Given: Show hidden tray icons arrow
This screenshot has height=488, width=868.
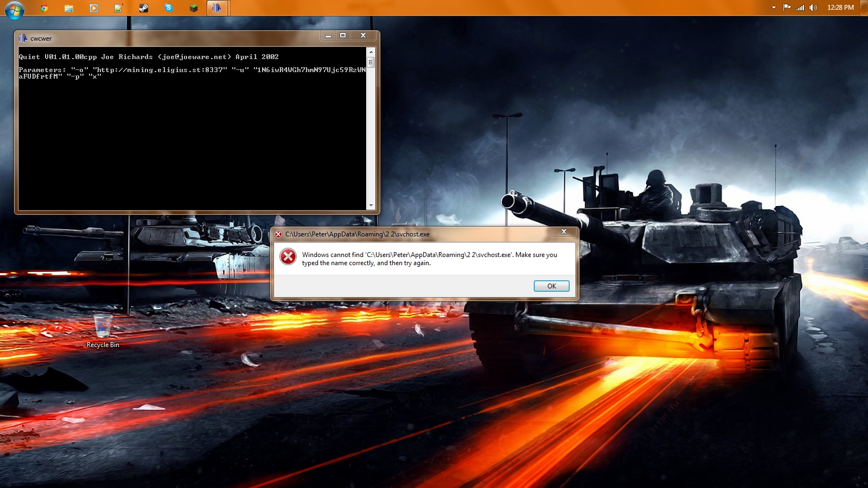Looking at the screenshot, I should 774,8.
